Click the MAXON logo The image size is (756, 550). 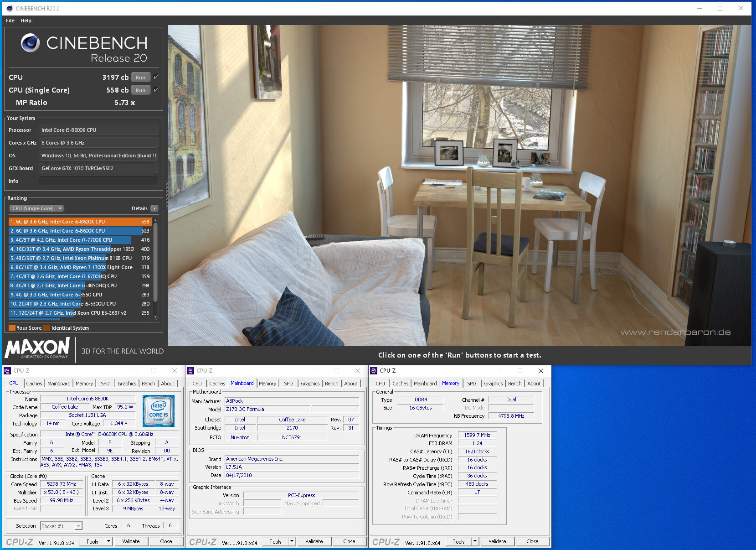tap(37, 348)
